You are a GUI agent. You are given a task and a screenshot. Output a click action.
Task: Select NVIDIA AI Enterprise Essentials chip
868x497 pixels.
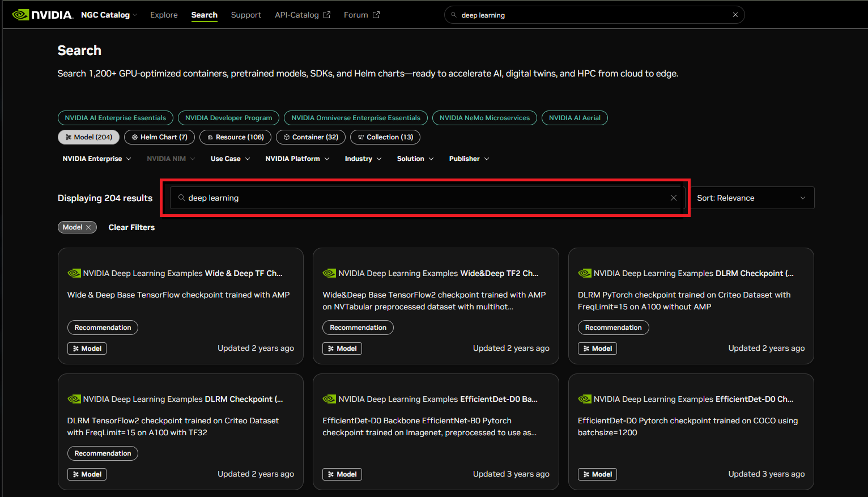pos(116,118)
